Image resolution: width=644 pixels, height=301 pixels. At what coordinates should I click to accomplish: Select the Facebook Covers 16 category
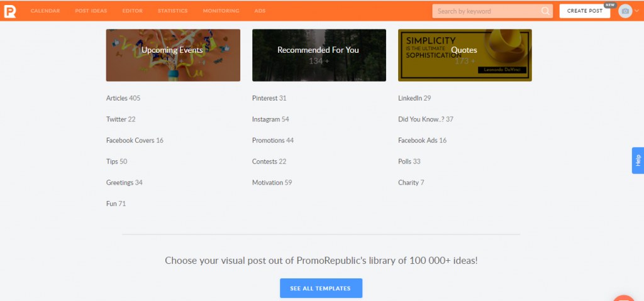click(x=135, y=140)
